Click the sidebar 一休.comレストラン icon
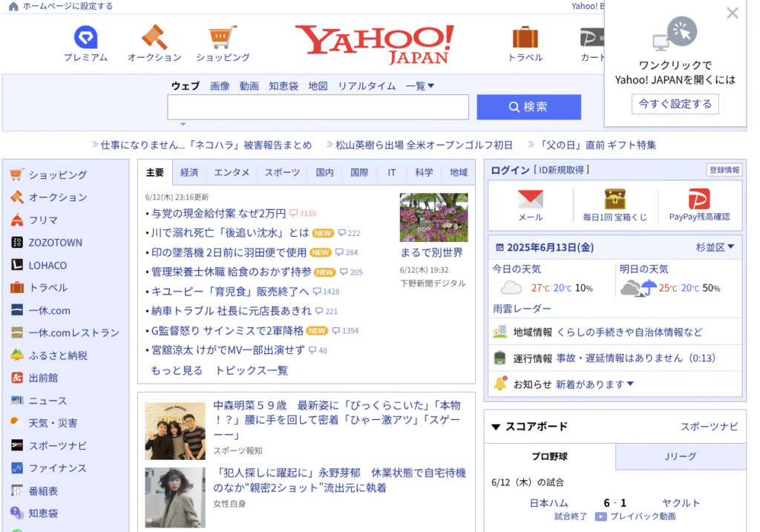The image size is (760, 532). [17, 332]
